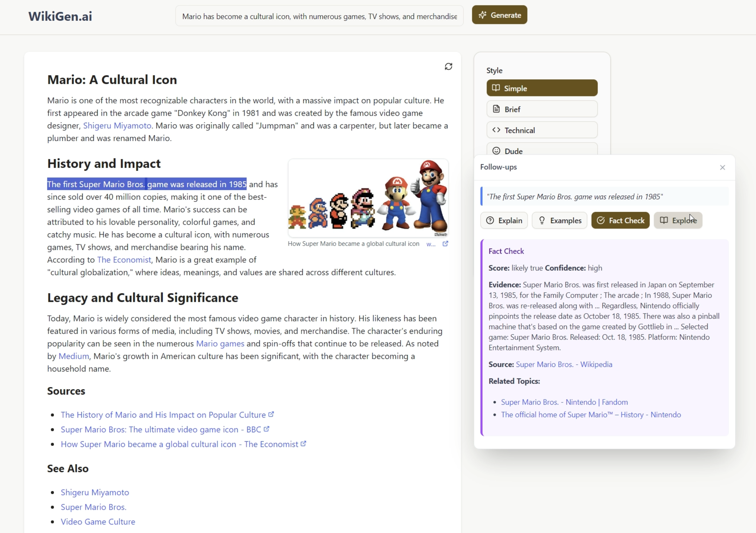Click the Video Game Culture link under See Also
This screenshot has width=756, height=533.
coord(97,522)
